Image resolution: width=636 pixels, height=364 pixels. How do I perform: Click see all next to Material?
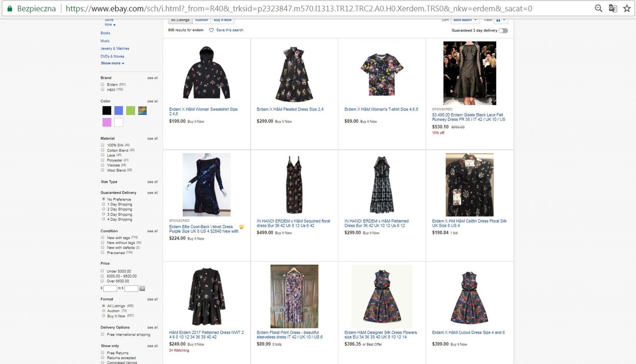point(153,139)
